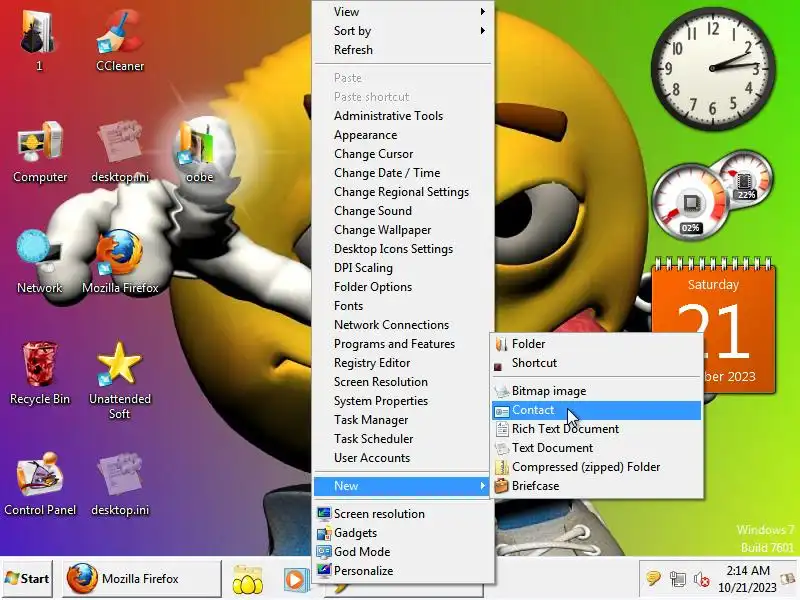Click the Compressed (zipped) Folder icon
The width and height of the screenshot is (800, 600).
click(x=502, y=467)
